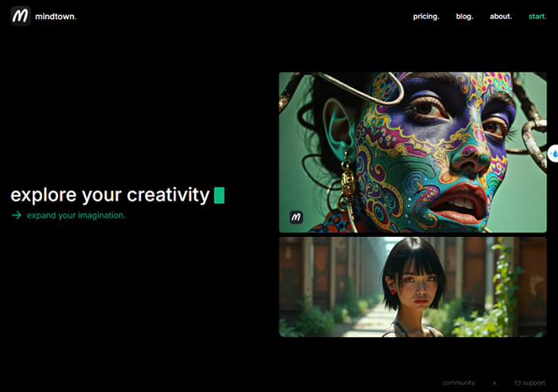This screenshot has height=392, width=558.
Task: Open the pricing page
Action: pyautogui.click(x=426, y=17)
